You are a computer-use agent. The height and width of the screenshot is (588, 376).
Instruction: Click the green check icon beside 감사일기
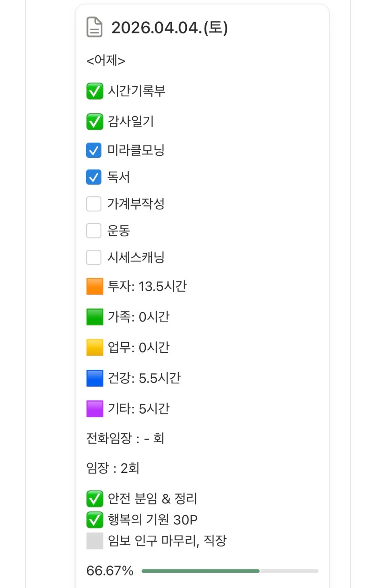[95, 122]
